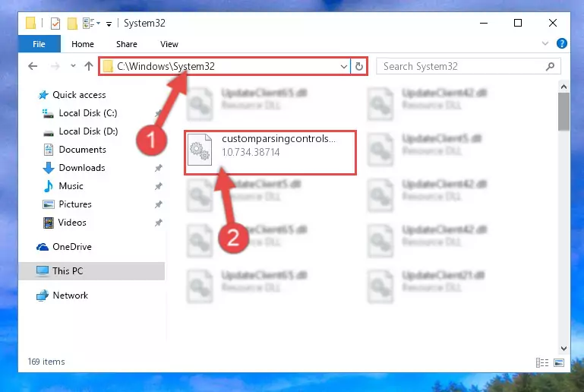Open Documents in the sidebar

point(82,150)
